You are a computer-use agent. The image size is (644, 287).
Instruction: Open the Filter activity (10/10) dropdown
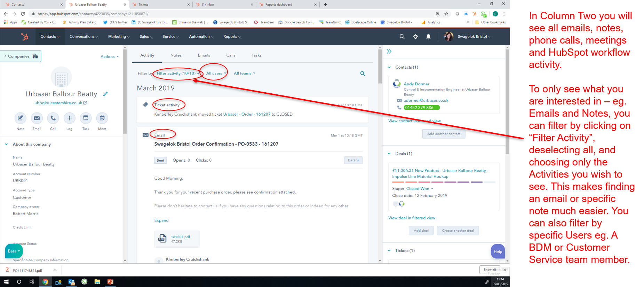coord(178,73)
